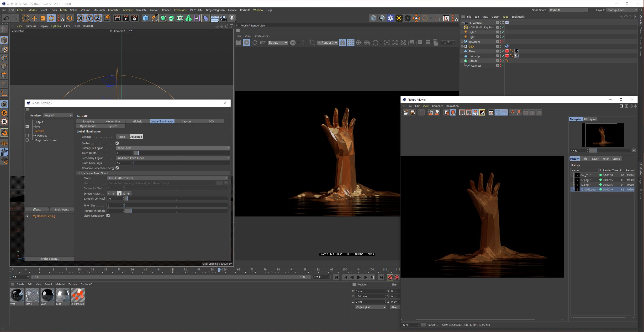Toggle the Y axis lock
644x332 pixels.
pyautogui.click(x=89, y=18)
